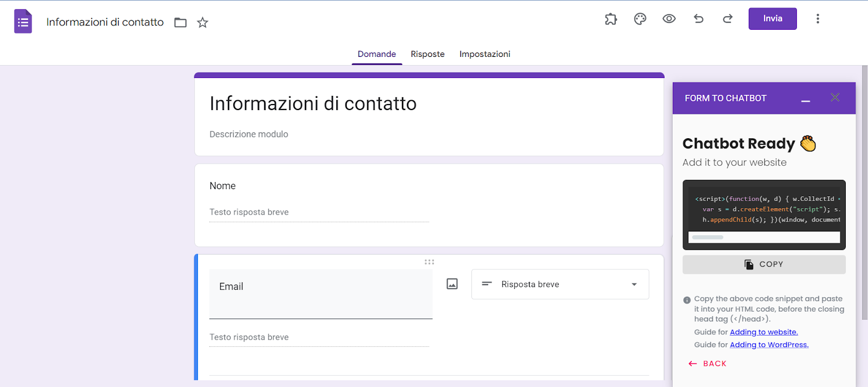Open the add-ons puzzle icon
This screenshot has width=868, height=387.
tap(611, 19)
